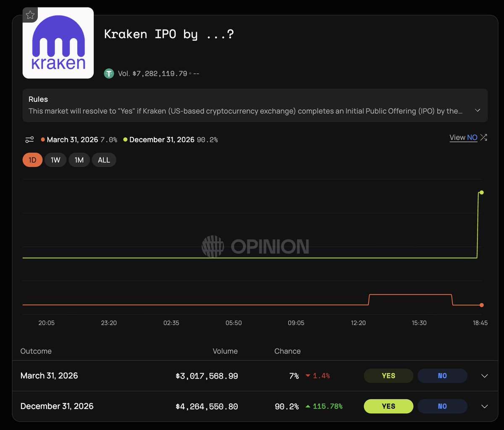Open the chart filter settings icon
This screenshot has height=430, width=504.
29,140
